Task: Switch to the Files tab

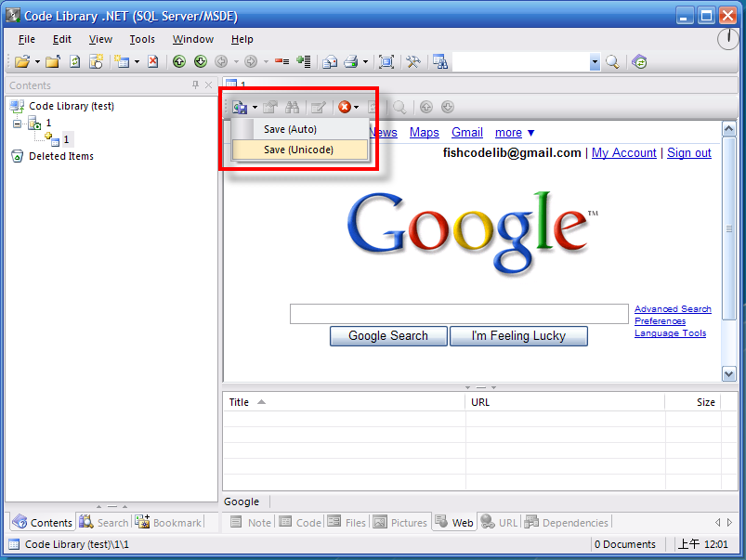Action: tap(347, 523)
